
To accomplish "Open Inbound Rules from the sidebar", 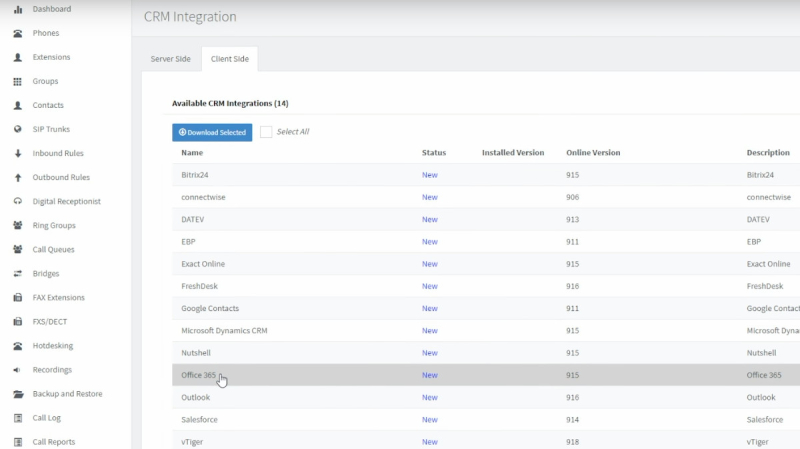I will (x=58, y=153).
